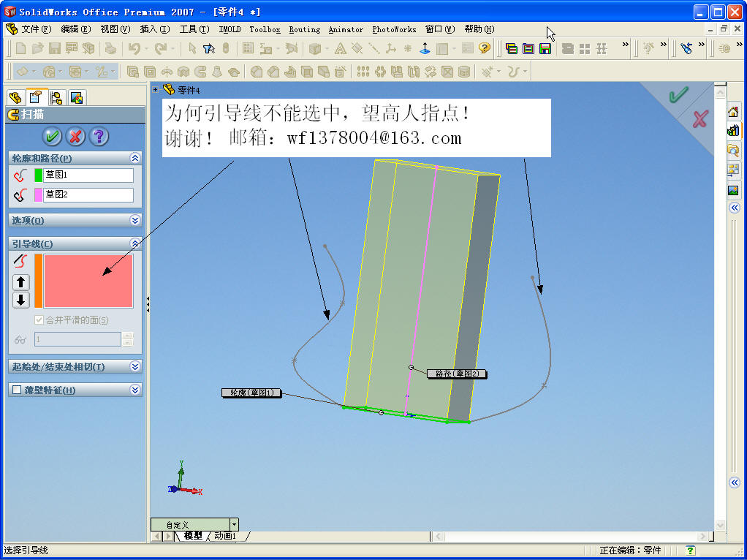Expand the 选项(O) section
The width and height of the screenshot is (747, 560).
coord(134,220)
